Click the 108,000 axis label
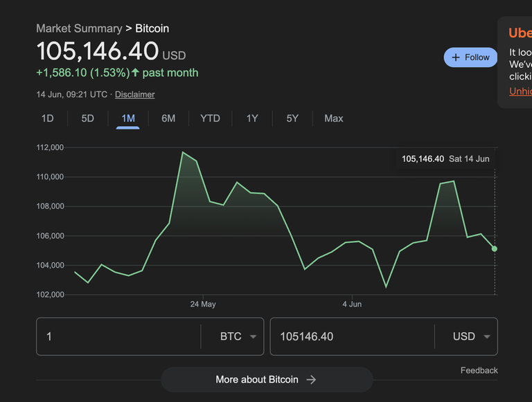Screen dimensions: 532x402 pyautogui.click(x=50, y=206)
